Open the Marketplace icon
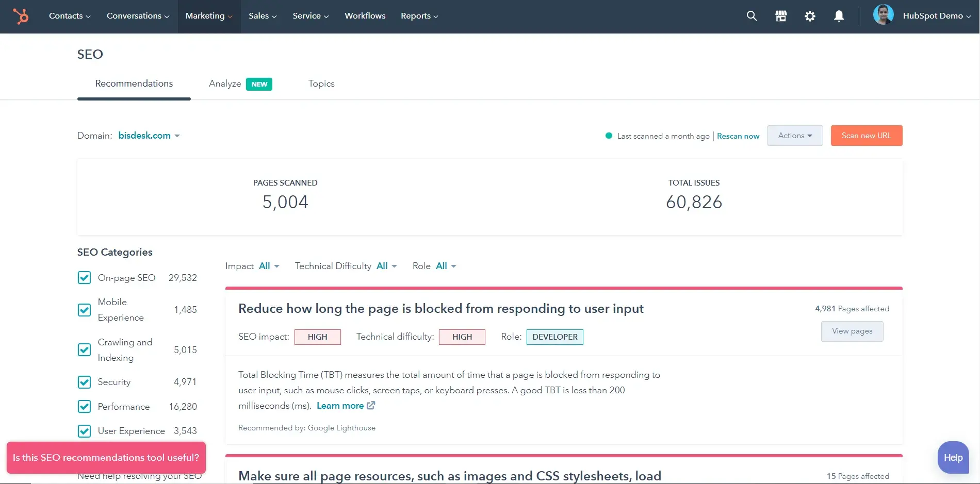 [781, 16]
